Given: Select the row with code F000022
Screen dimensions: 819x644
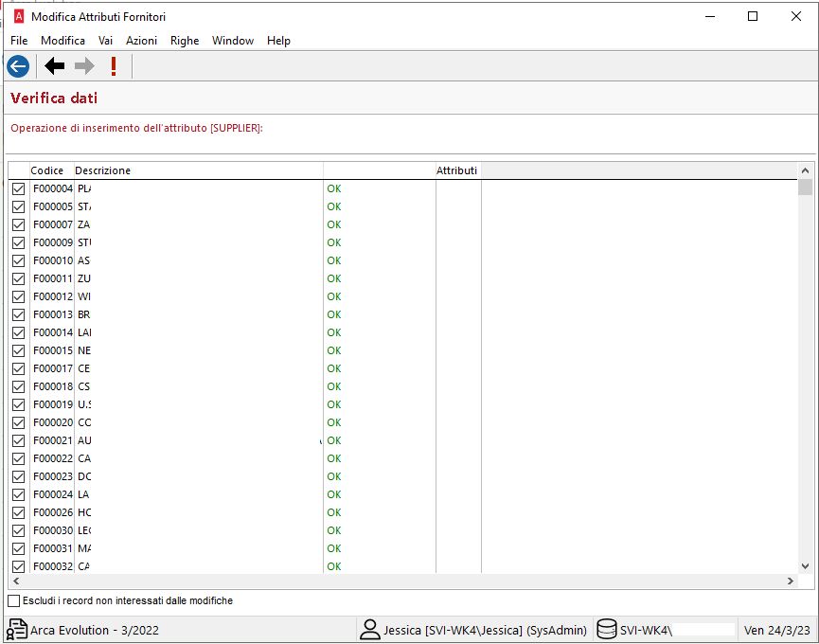Looking at the screenshot, I should (52, 458).
